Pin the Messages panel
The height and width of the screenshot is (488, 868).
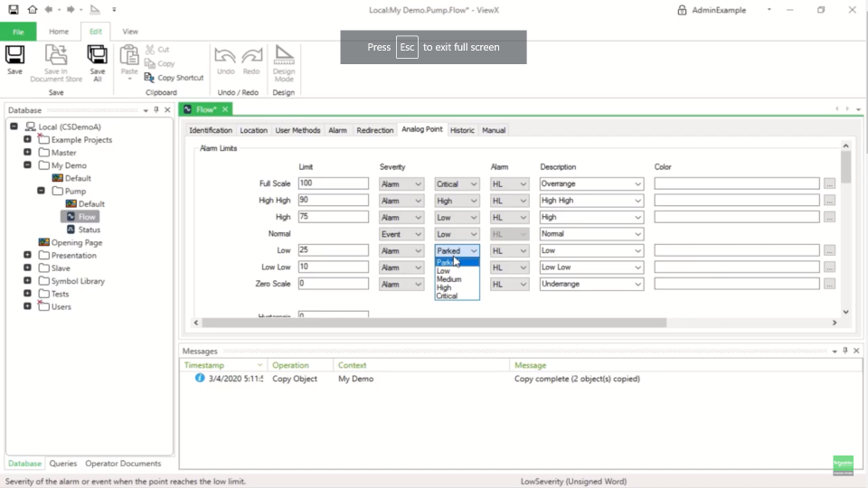(845, 351)
